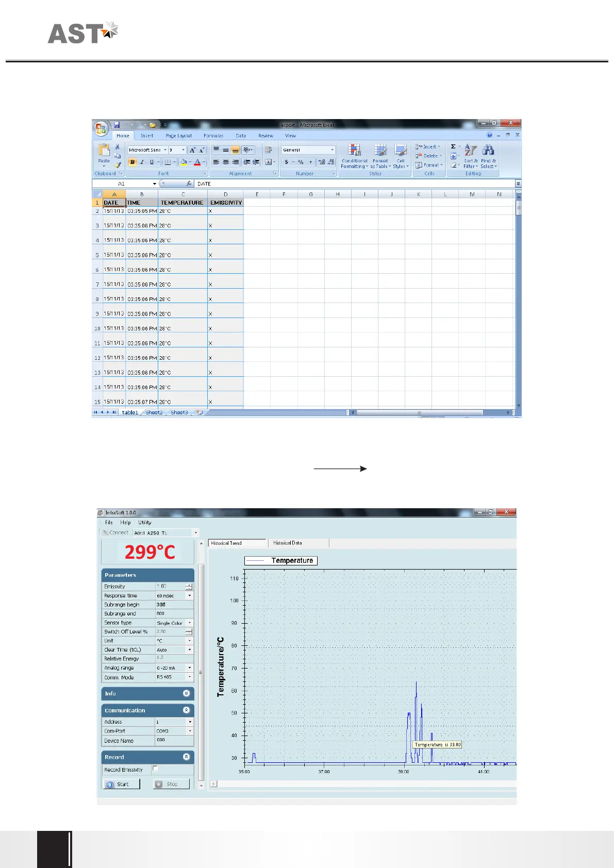Viewport: 614px width, 868px height.
Task: Click Format button in Cells group
Action: tap(429, 165)
